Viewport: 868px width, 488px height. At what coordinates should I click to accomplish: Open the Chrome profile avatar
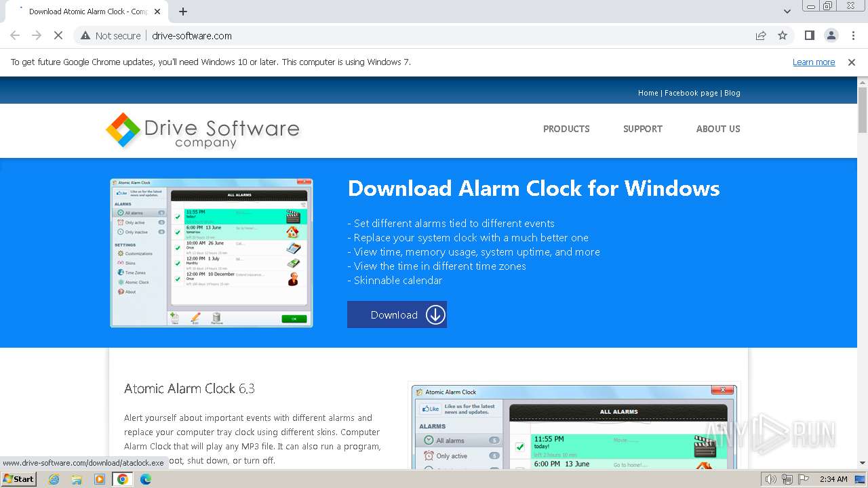[831, 35]
